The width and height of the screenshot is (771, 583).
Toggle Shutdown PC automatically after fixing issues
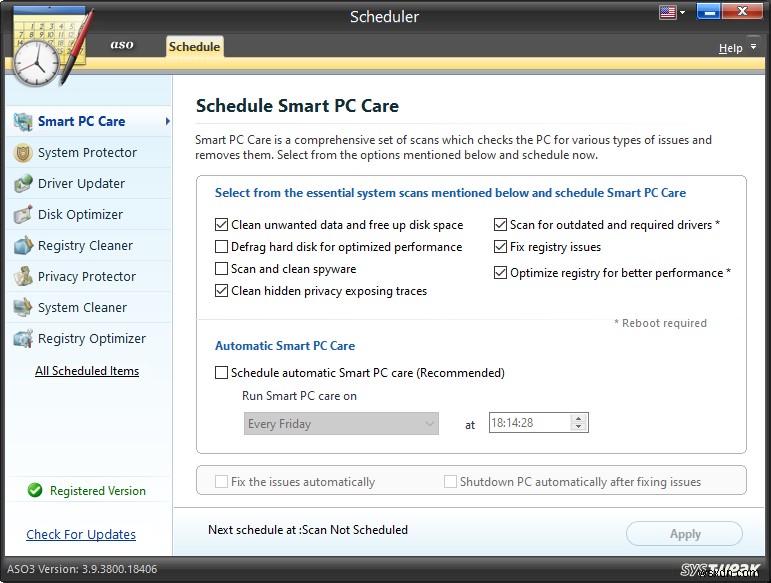[x=450, y=482]
